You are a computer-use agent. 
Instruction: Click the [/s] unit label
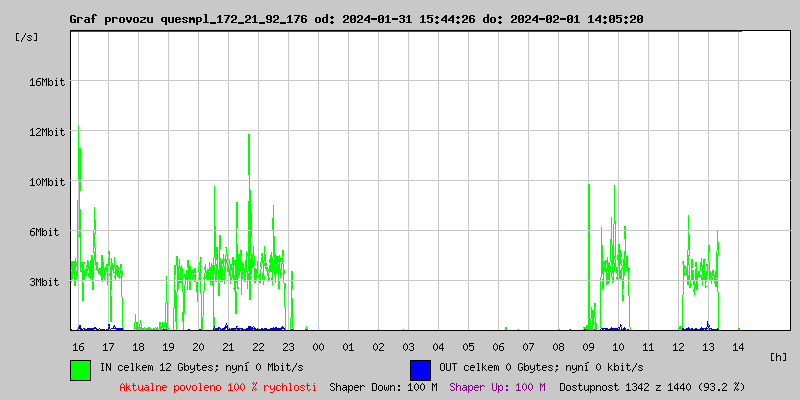point(27,37)
